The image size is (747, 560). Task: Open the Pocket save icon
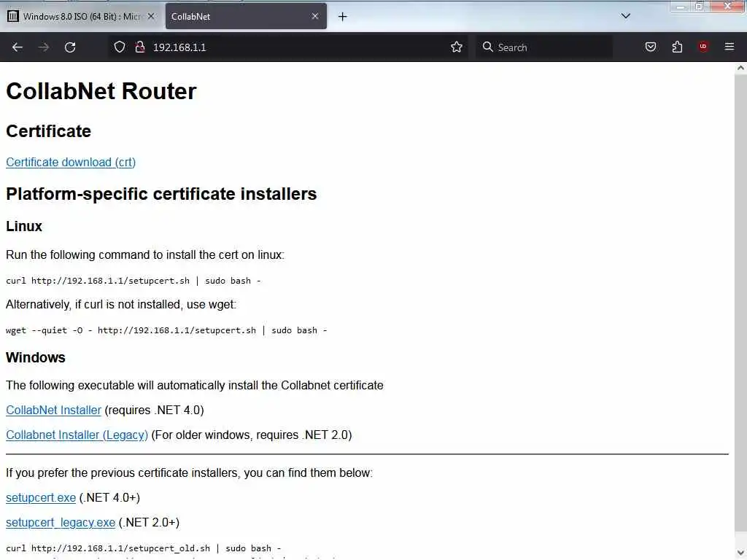(x=651, y=47)
